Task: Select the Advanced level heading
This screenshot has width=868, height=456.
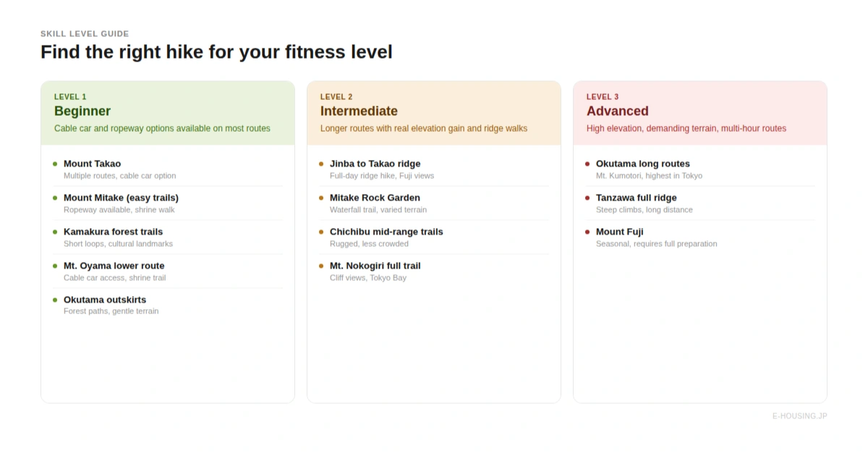Action: (617, 111)
